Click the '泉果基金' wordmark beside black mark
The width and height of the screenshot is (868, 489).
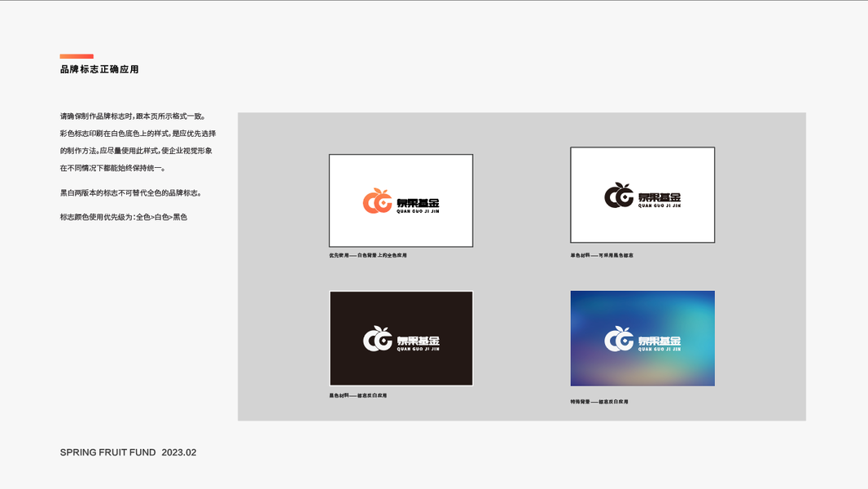660,197
